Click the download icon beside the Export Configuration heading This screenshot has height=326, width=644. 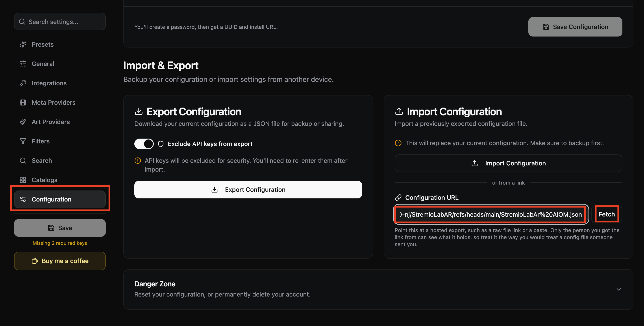(139, 111)
